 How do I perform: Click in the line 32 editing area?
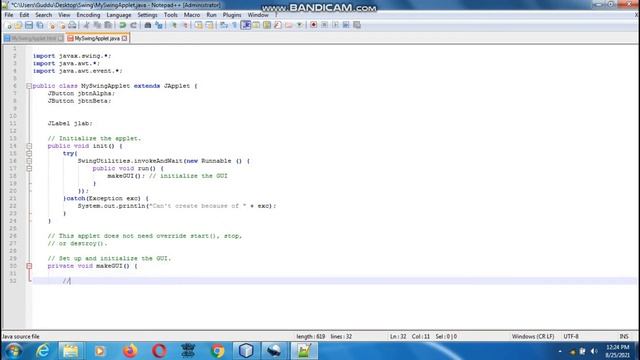point(335,281)
